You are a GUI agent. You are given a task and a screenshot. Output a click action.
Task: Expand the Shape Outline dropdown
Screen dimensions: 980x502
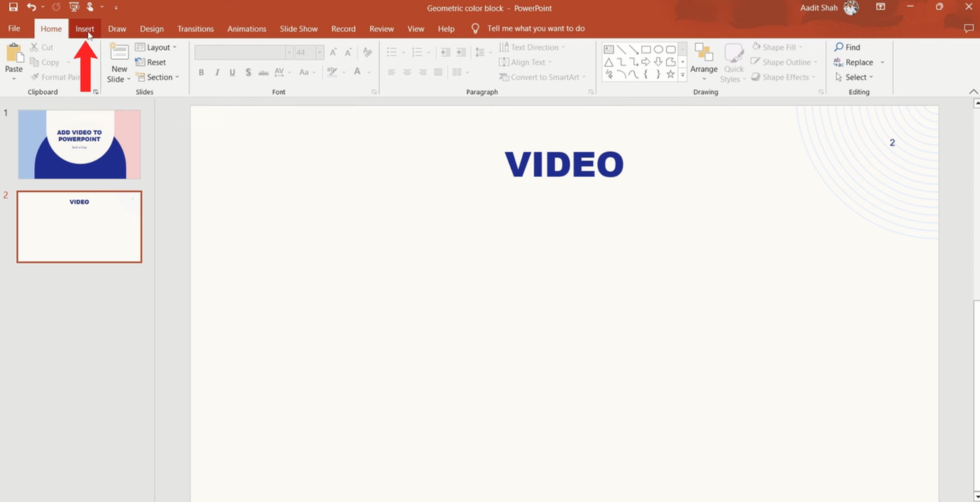coord(816,62)
